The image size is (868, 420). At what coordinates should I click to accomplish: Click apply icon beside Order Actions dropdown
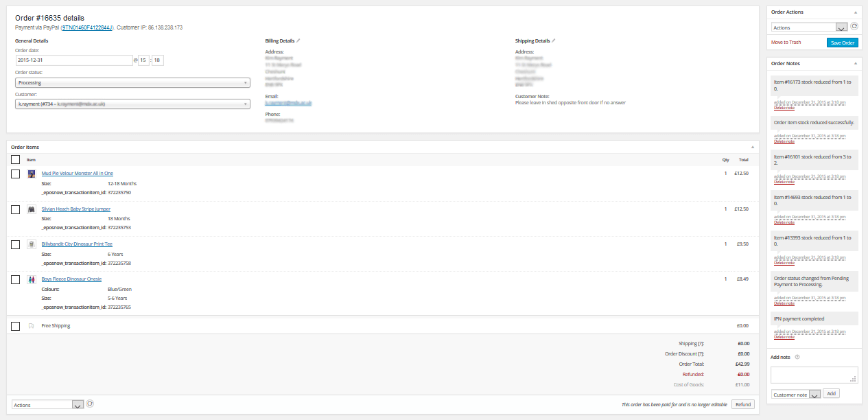pyautogui.click(x=854, y=27)
